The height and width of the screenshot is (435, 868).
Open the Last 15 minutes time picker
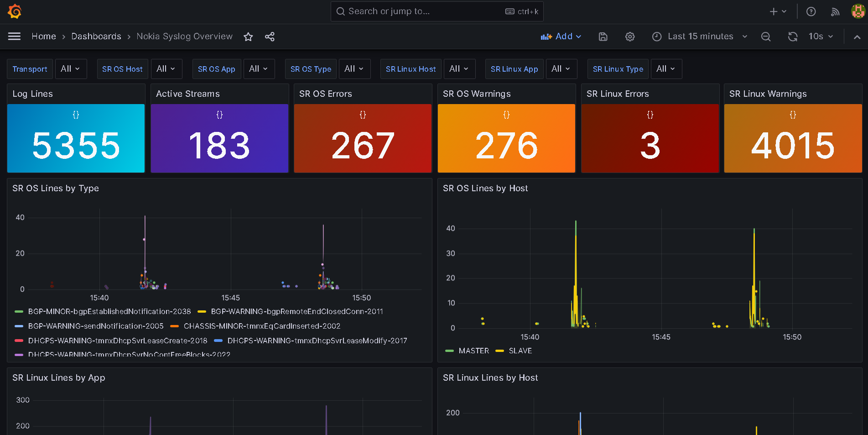tap(700, 37)
